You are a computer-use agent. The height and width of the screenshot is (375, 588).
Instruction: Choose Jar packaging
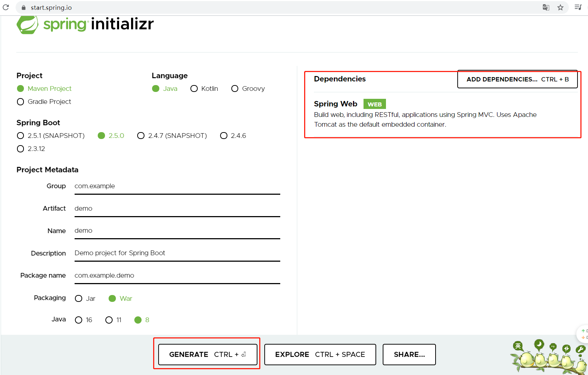pyautogui.click(x=85, y=299)
